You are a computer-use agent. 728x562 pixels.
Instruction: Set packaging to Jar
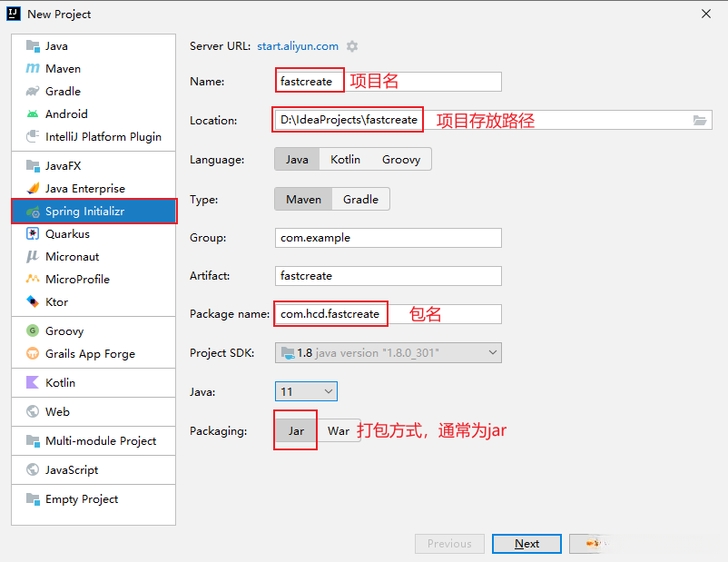(x=296, y=431)
